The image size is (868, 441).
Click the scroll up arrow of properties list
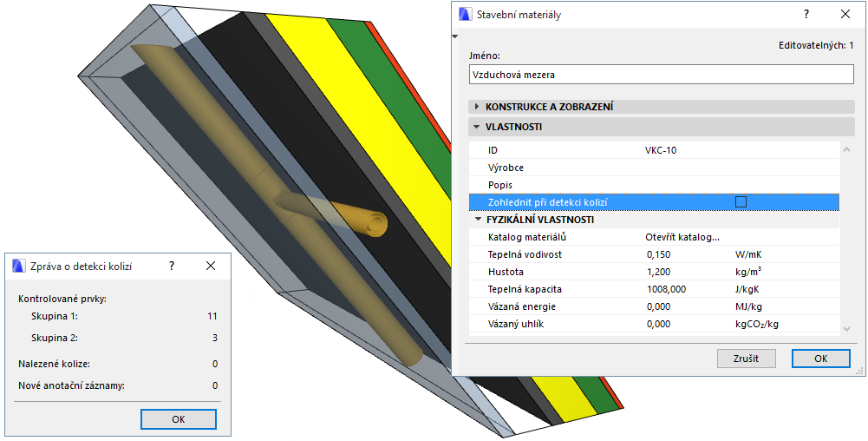point(846,149)
